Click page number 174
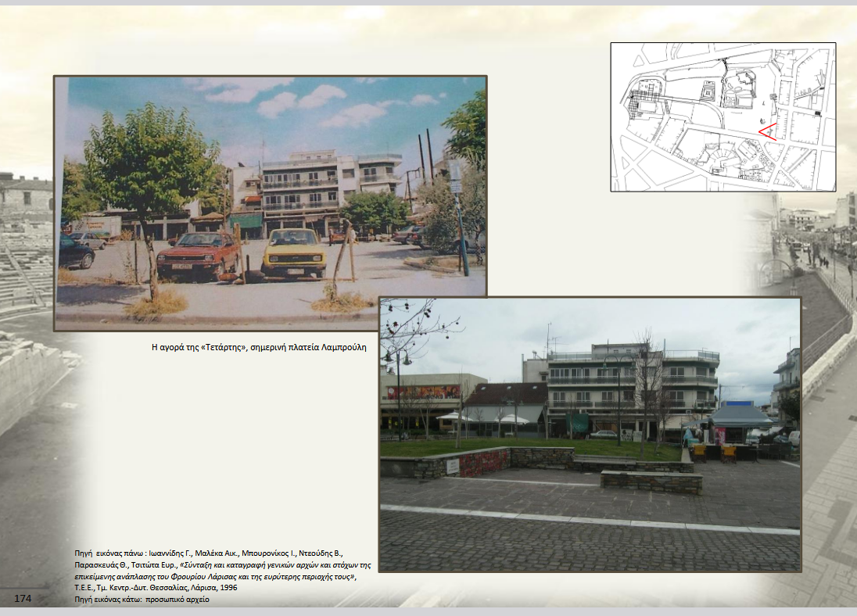Viewport: 857px width, 616px height. 22,598
